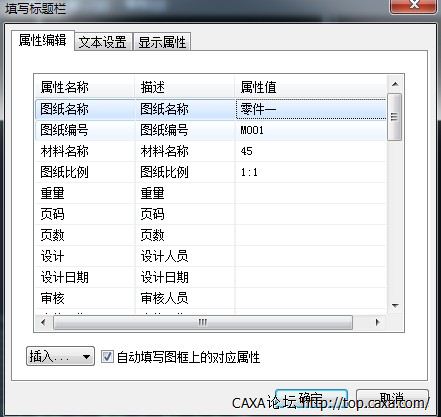Image resolution: width=441 pixels, height=417 pixels.
Task: Edit the 图纸名称 value field 零件一
Action: 311,109
